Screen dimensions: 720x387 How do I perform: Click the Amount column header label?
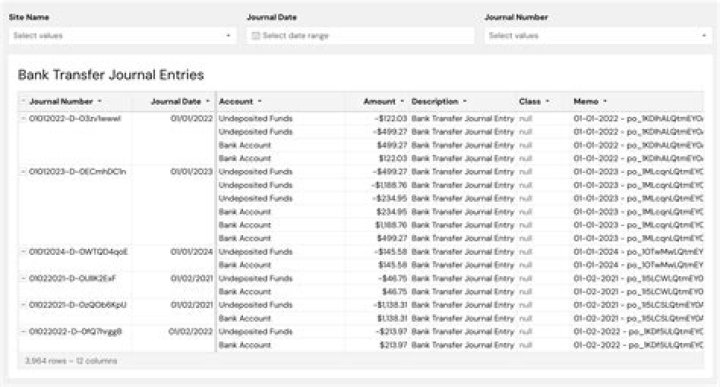click(379, 101)
